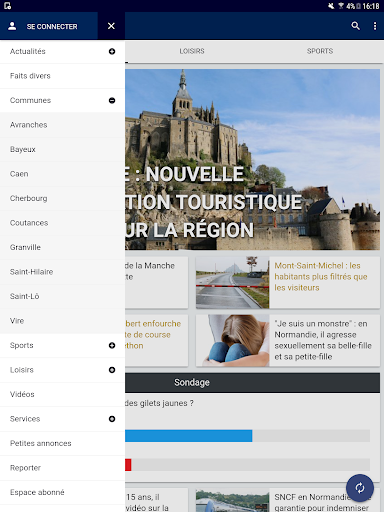The height and width of the screenshot is (512, 384).
Task: Select Vire commune
Action: pyautogui.click(x=62, y=321)
